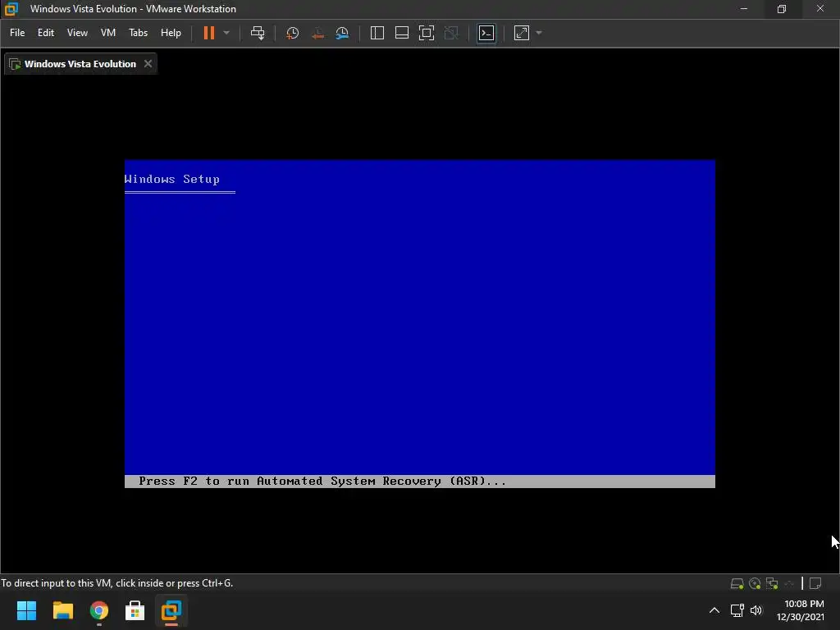Open File Explorer from the taskbar
840x630 pixels.
[x=62, y=610]
